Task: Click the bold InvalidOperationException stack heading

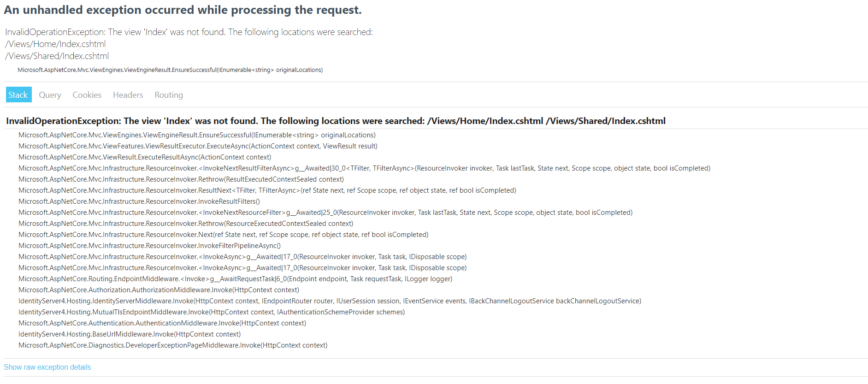Action: (336, 121)
